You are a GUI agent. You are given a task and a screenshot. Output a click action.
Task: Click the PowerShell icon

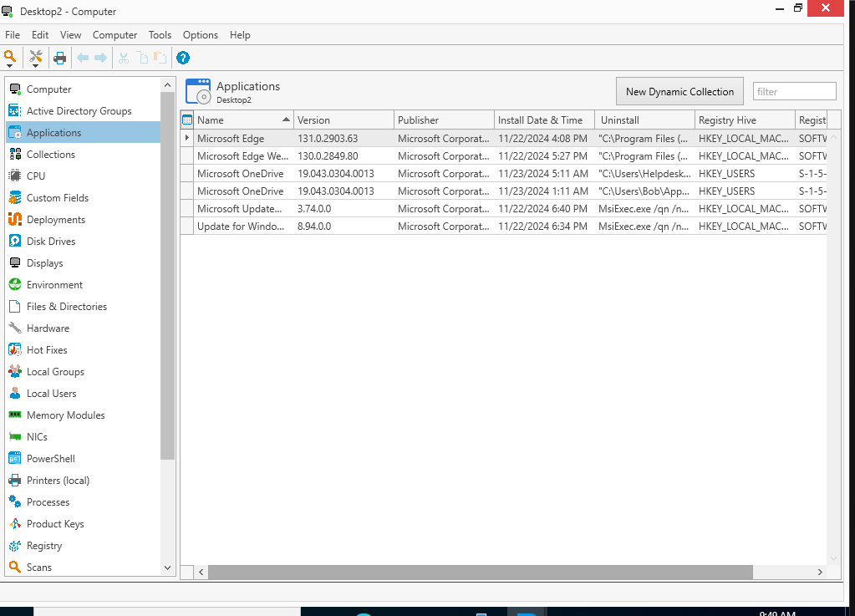pos(15,459)
